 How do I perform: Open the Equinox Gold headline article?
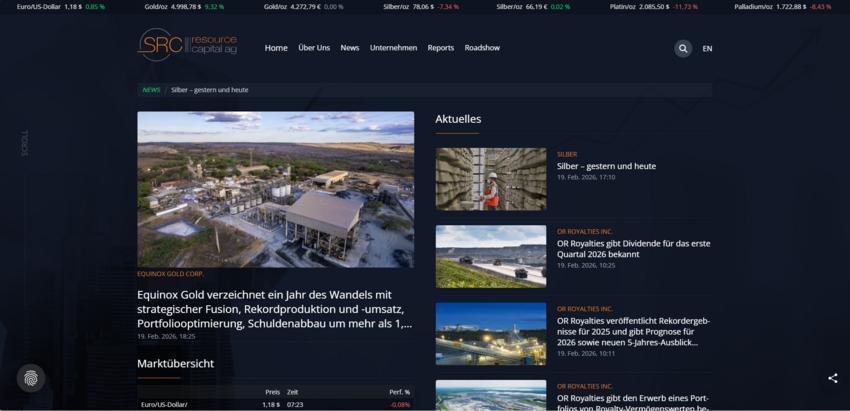tap(274, 309)
